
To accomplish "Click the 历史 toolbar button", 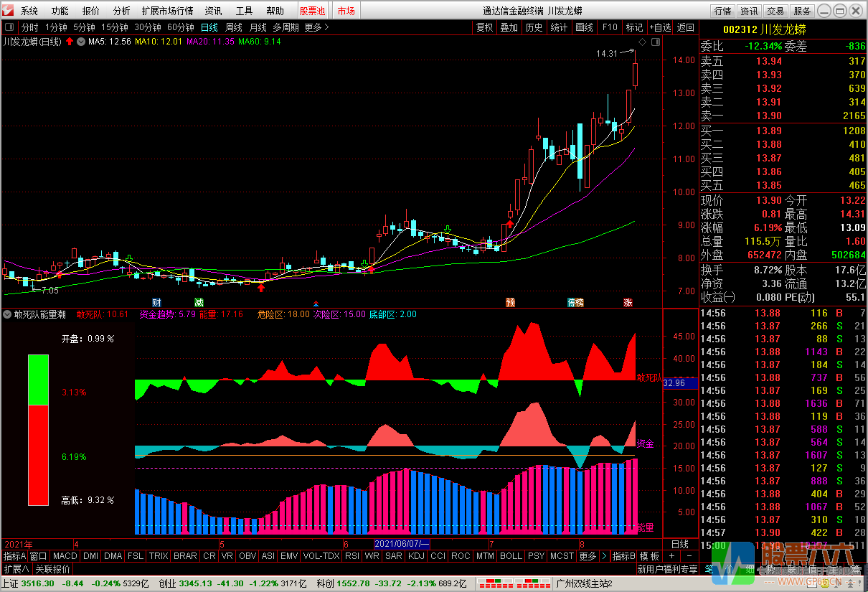I will coord(534,28).
